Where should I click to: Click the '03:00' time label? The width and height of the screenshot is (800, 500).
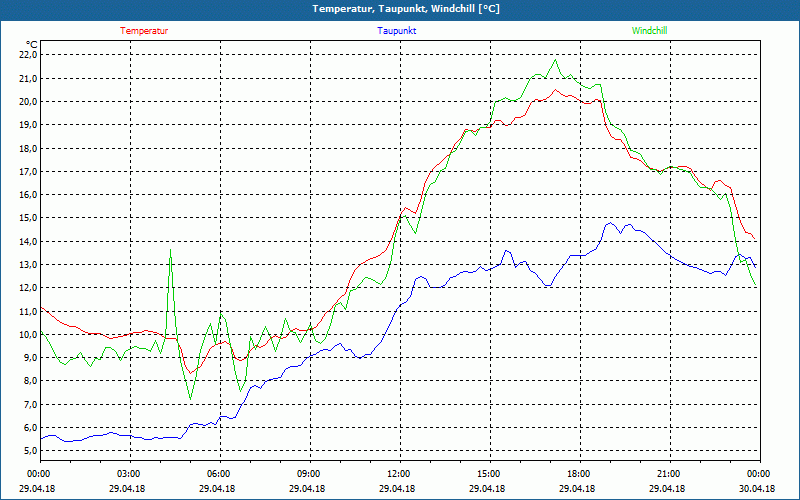(x=127, y=474)
